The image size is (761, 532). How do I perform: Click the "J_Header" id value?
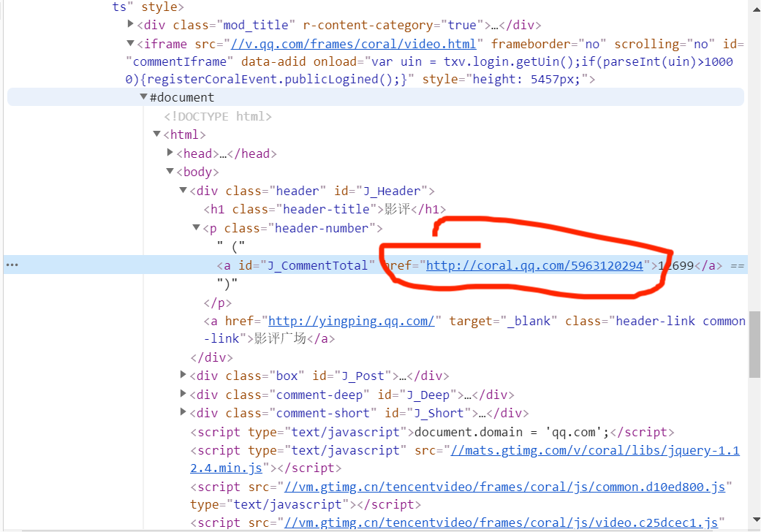[x=392, y=191]
